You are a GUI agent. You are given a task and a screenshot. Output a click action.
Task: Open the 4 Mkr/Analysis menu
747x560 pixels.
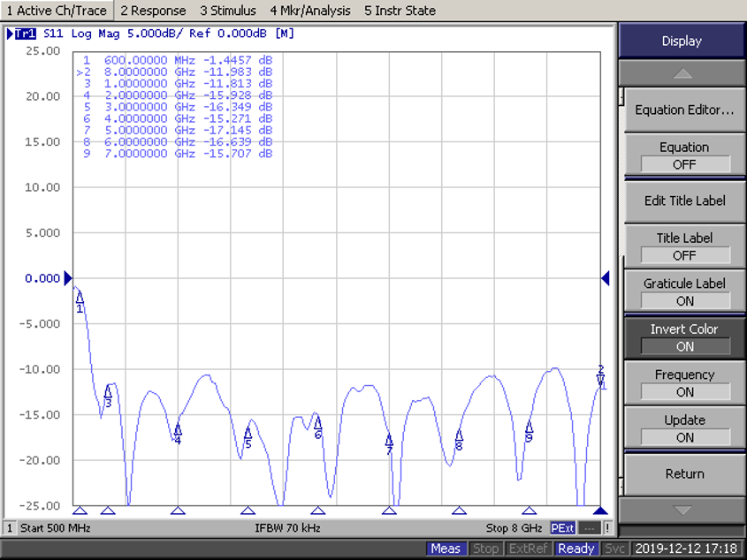[x=310, y=11]
